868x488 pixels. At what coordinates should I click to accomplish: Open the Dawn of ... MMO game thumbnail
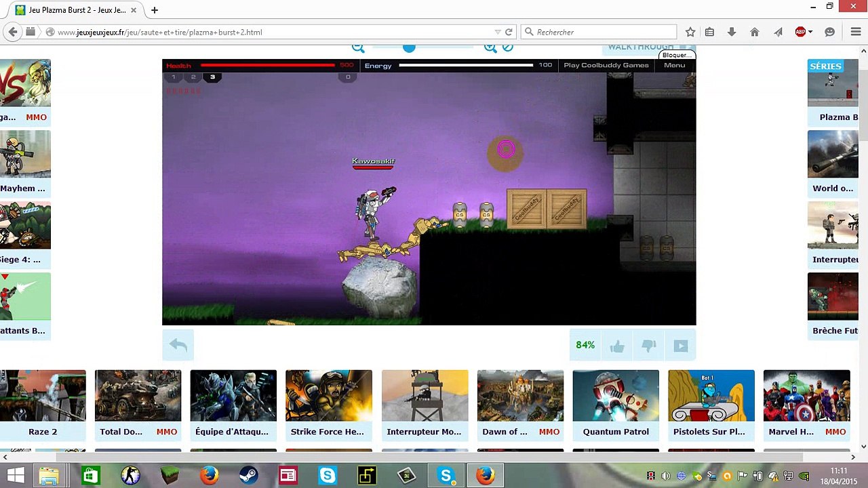(x=520, y=396)
